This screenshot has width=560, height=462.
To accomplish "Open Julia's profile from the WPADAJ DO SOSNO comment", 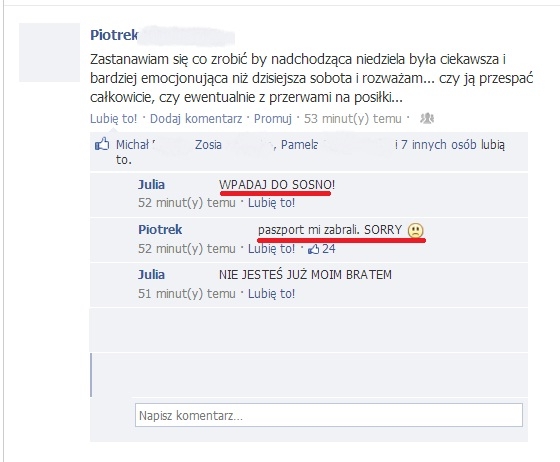I will 151,185.
